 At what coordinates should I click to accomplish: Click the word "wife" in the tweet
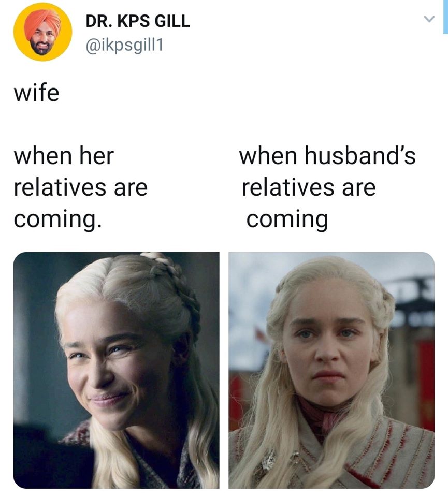point(36,93)
